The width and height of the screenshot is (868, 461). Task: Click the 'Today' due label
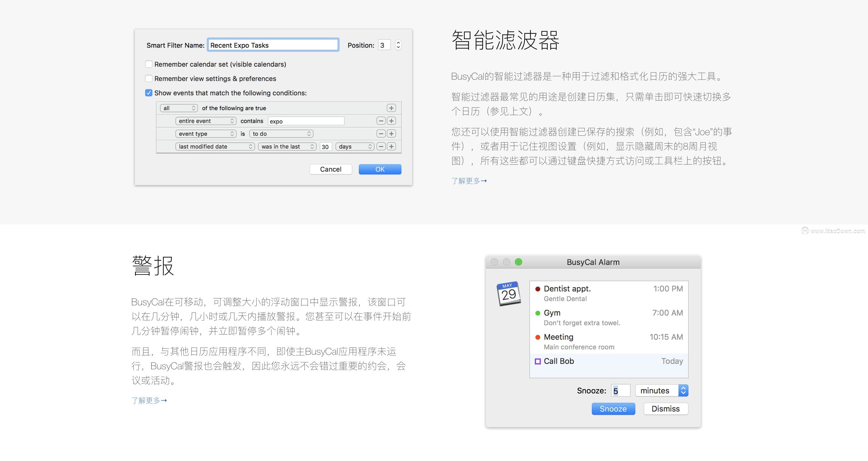pos(672,361)
